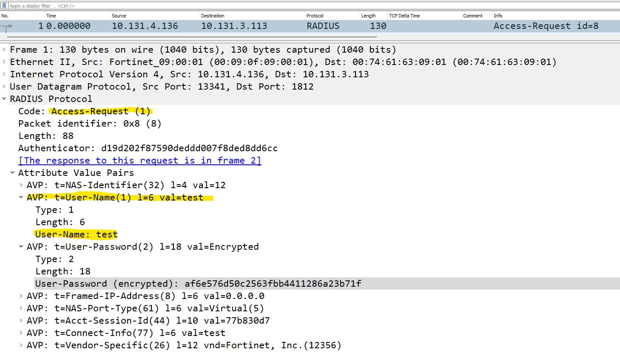This screenshot has height=364, width=620.
Task: Expand the Internet Protocol Version 4 section
Action: pos(4,74)
